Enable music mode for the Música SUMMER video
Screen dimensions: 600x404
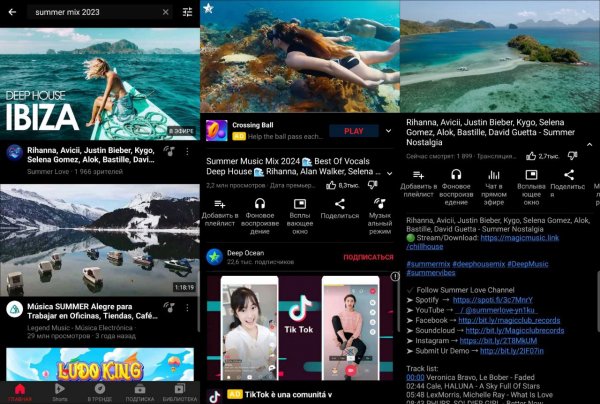(x=169, y=307)
